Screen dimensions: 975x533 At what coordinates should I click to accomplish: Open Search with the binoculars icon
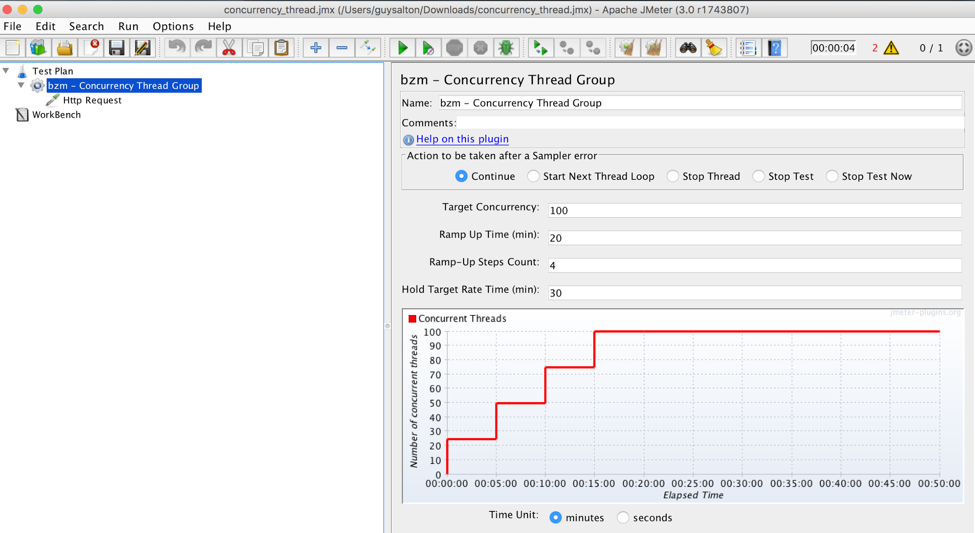pos(688,48)
